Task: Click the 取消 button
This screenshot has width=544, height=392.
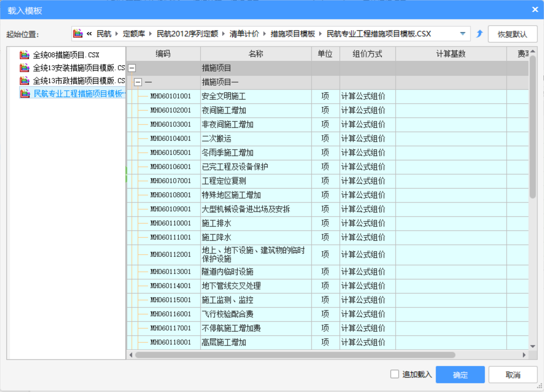Action: [513, 375]
